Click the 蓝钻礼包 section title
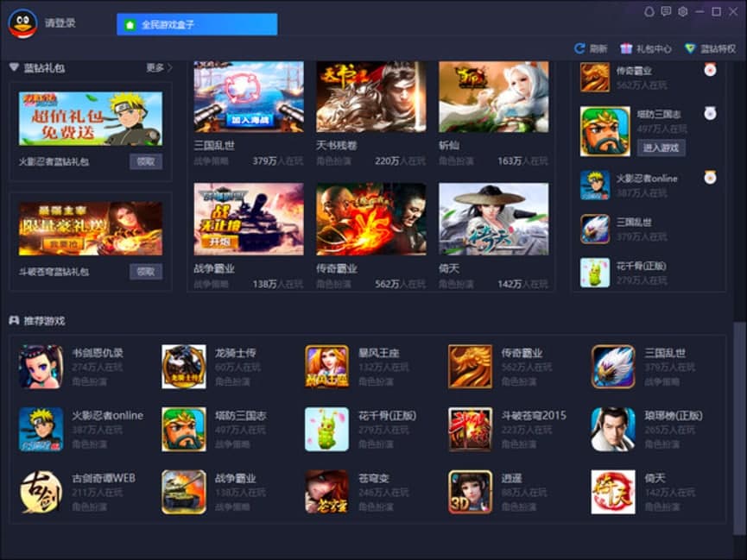This screenshot has height=560, width=747. coord(44,68)
